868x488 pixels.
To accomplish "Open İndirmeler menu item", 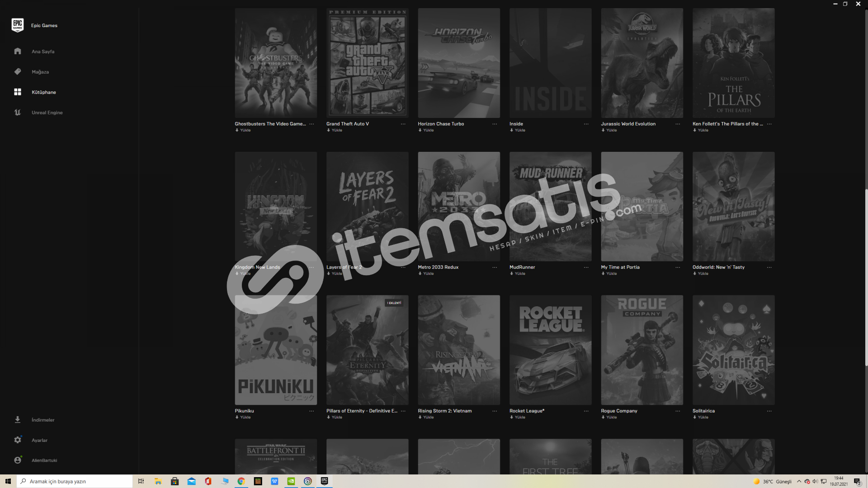I will coord(43,420).
